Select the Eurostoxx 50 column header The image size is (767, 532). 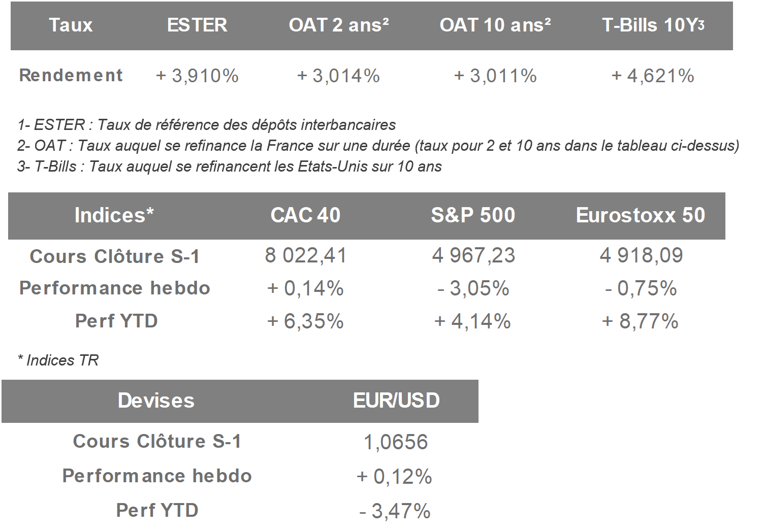click(x=640, y=215)
